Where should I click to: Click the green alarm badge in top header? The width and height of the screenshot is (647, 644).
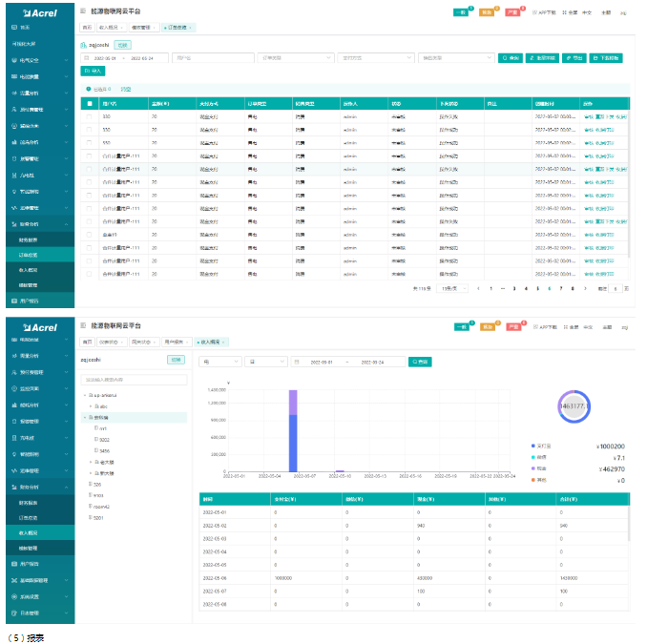pyautogui.click(x=460, y=11)
